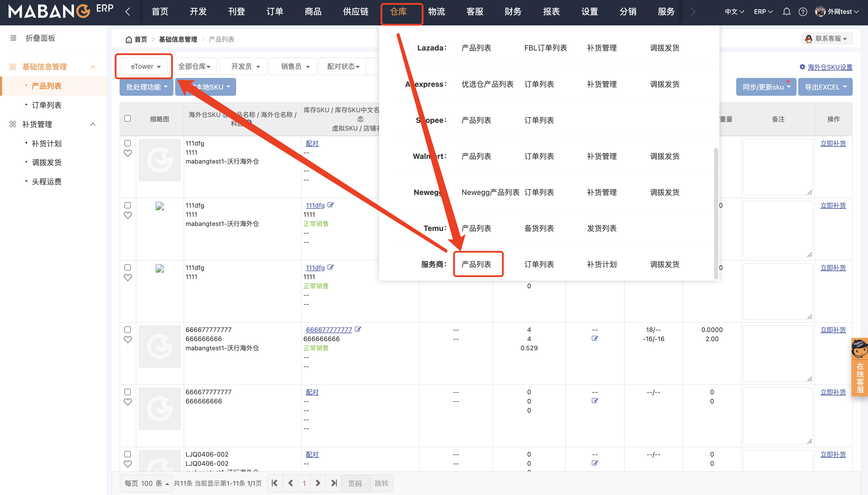Open the 订单 top menu
Screen dimensions: 868x495
275,12
